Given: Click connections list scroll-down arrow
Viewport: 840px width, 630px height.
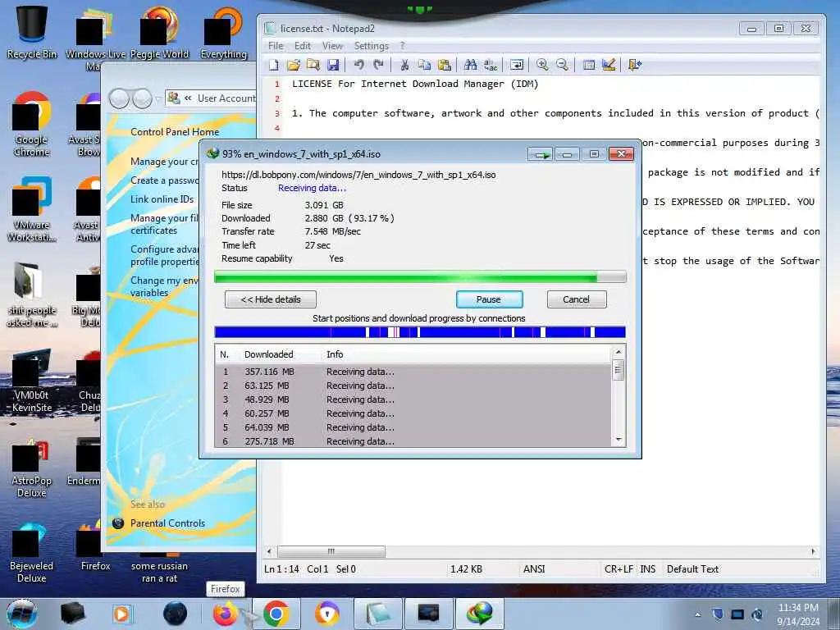Looking at the screenshot, I should pos(619,440).
